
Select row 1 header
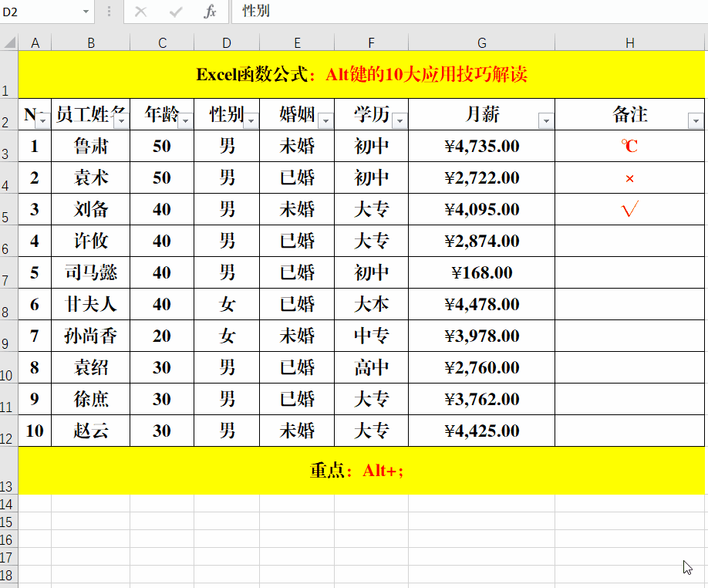[x=9, y=75]
